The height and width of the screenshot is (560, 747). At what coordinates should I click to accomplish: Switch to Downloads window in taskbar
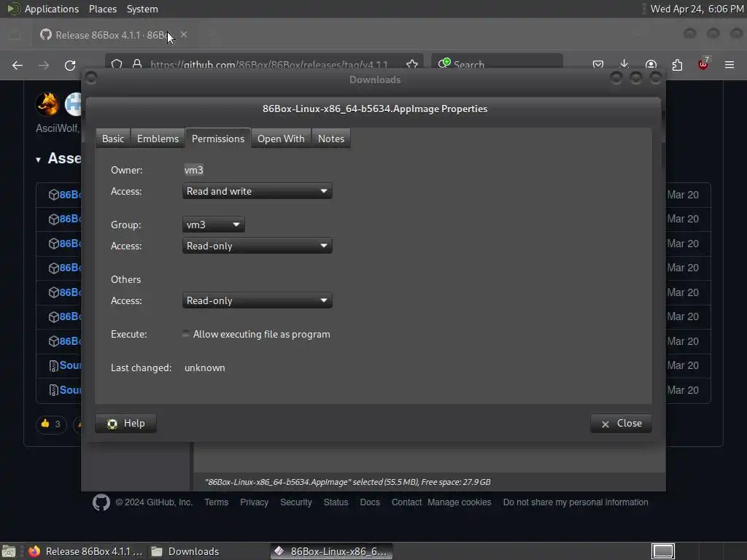(186, 551)
